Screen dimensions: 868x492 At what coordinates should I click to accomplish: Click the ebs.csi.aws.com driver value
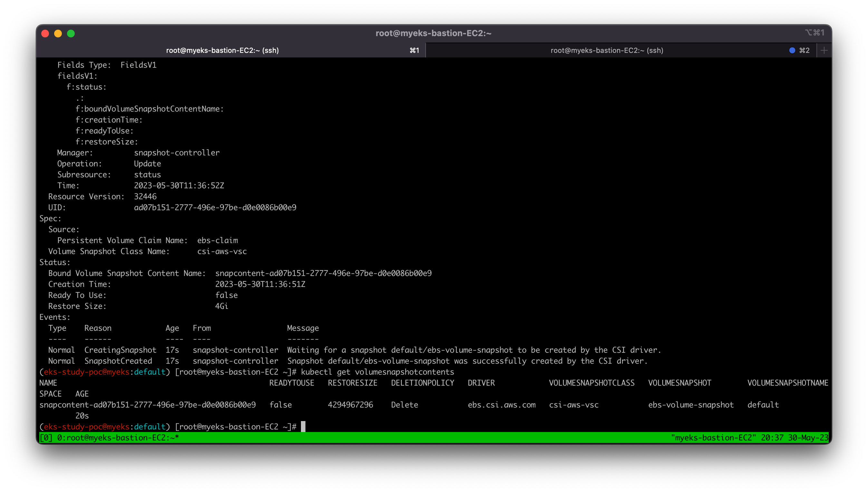click(501, 405)
